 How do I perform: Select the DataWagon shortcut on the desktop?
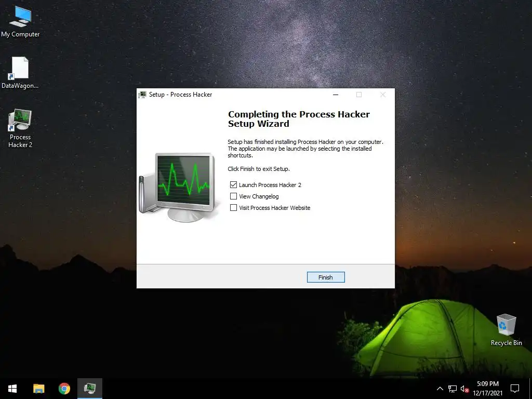click(20, 73)
